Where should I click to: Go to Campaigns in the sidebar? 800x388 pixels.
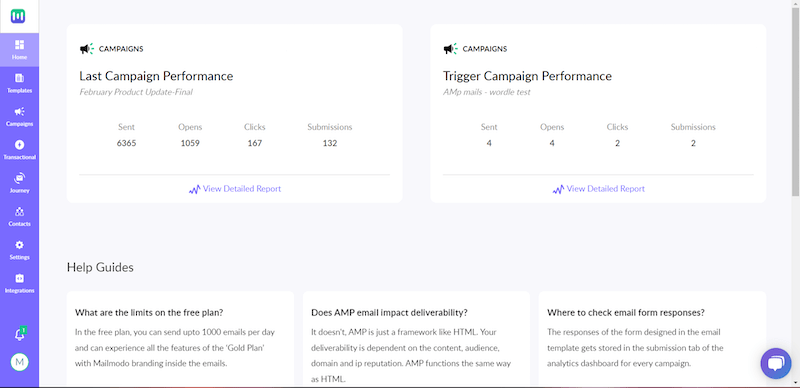[x=19, y=116]
